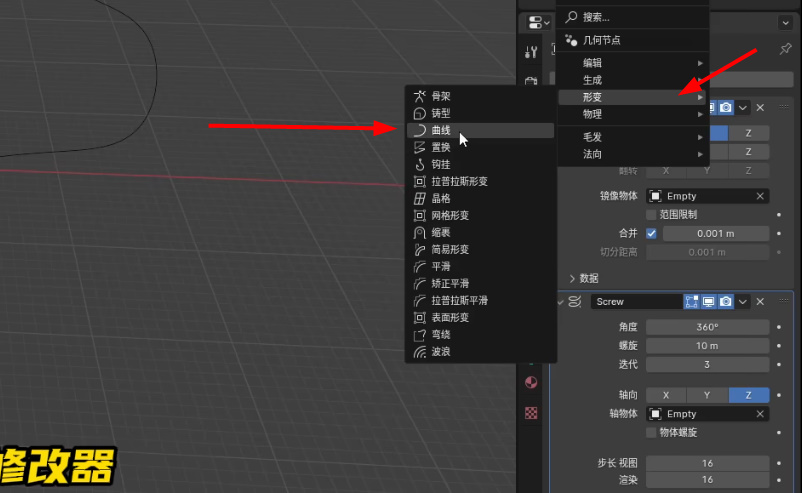
Task: Open the Screw modifier dropdown arrow
Action: tap(743, 301)
